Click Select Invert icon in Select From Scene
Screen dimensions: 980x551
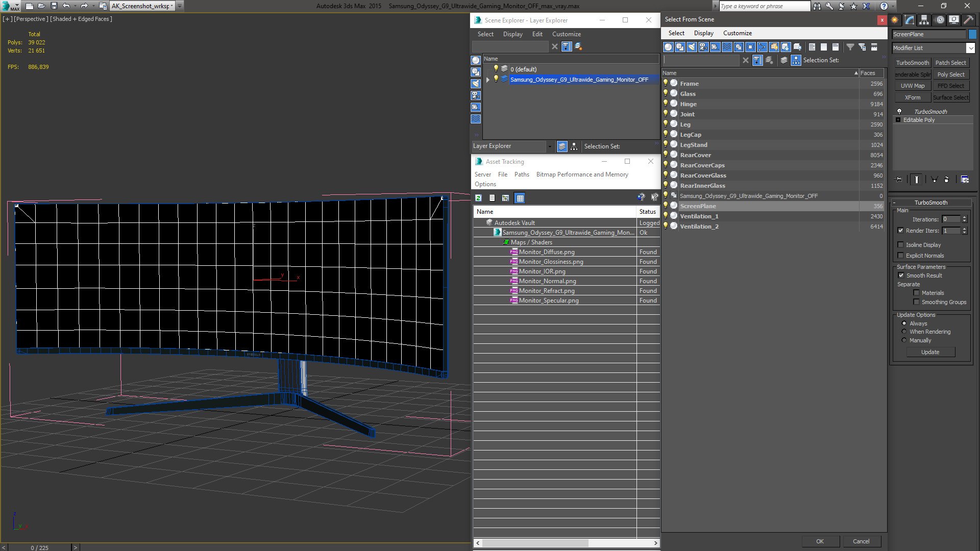[835, 47]
